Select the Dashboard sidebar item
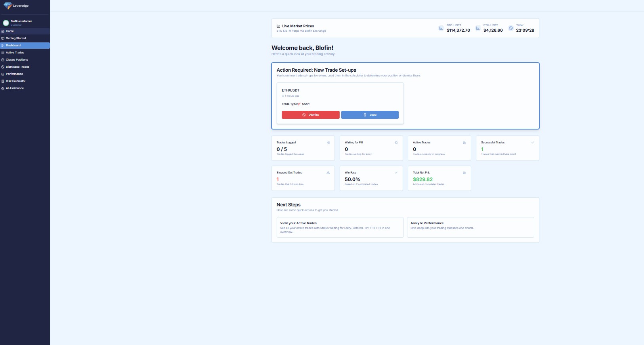 click(25, 46)
